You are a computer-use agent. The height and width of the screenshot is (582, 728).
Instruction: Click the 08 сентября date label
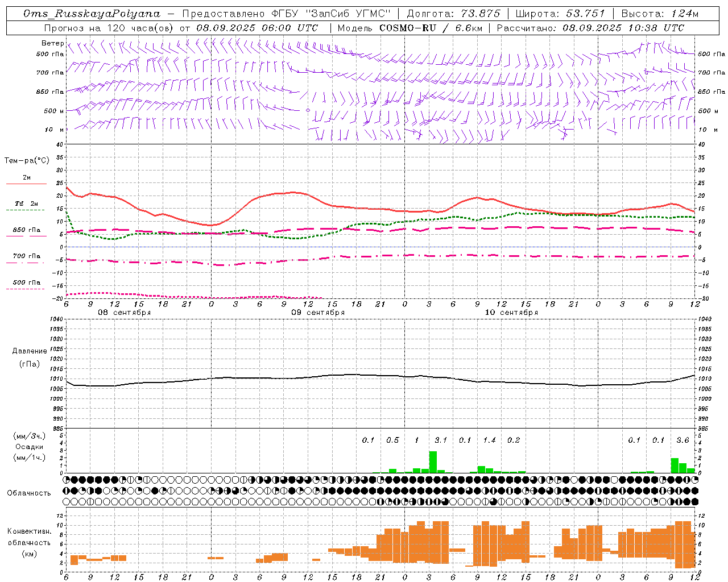tap(124, 313)
